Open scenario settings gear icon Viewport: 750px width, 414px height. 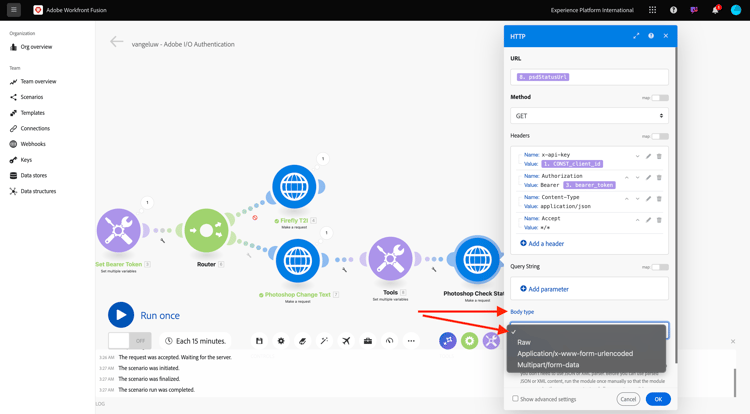[281, 341]
